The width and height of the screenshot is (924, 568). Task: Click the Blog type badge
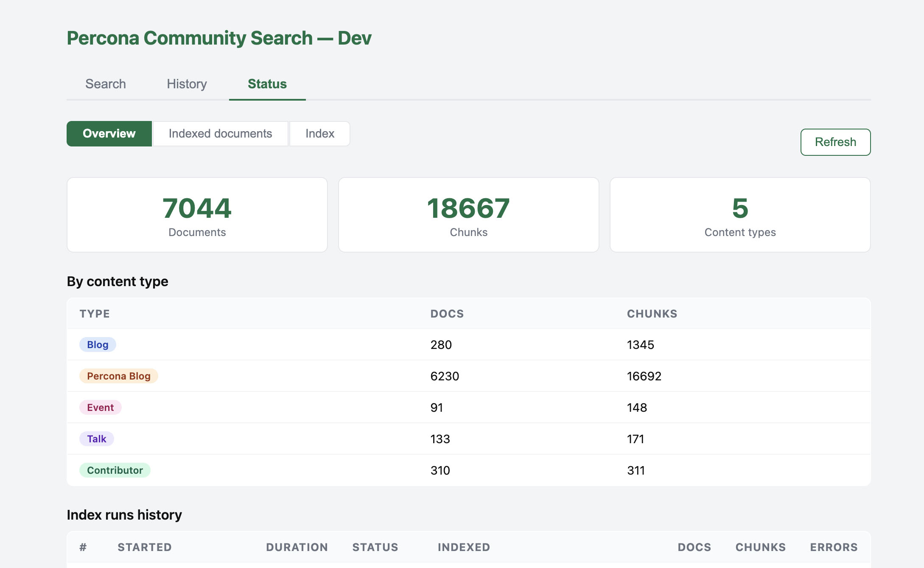coord(98,345)
